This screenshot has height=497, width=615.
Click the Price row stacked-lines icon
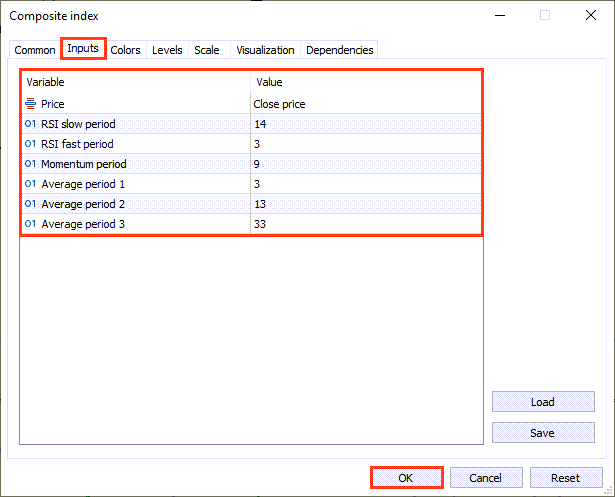coord(30,104)
